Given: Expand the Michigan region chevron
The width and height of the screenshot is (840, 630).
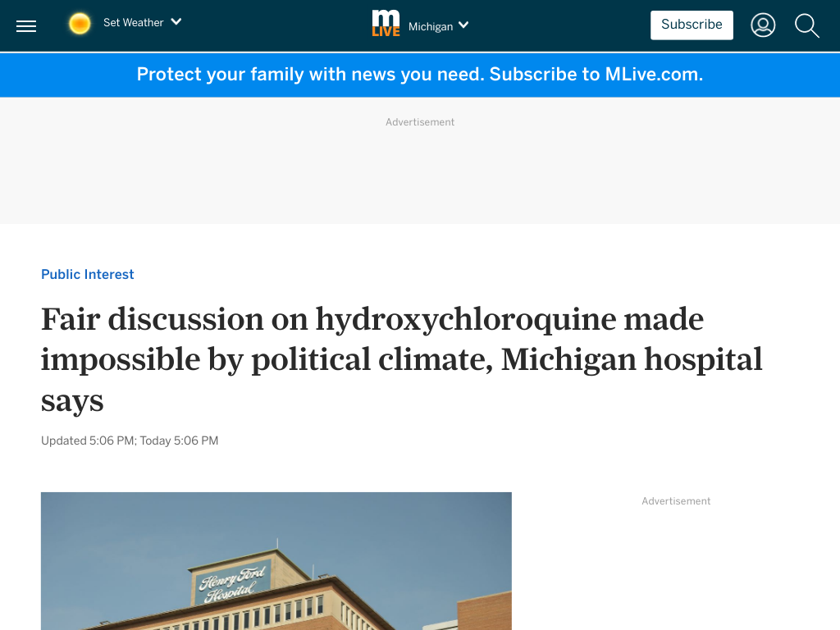Looking at the screenshot, I should point(463,25).
